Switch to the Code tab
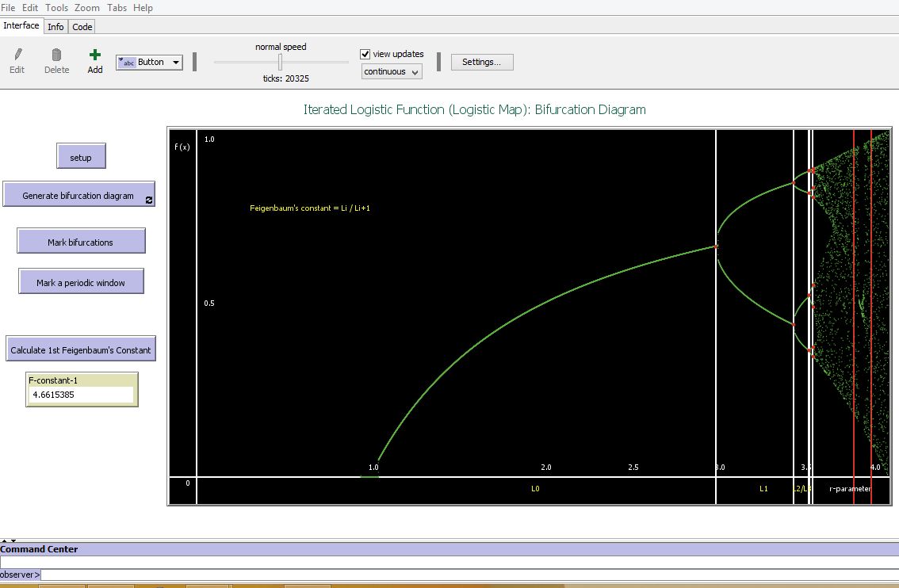Viewport: 899px width, 588px height. [x=82, y=26]
